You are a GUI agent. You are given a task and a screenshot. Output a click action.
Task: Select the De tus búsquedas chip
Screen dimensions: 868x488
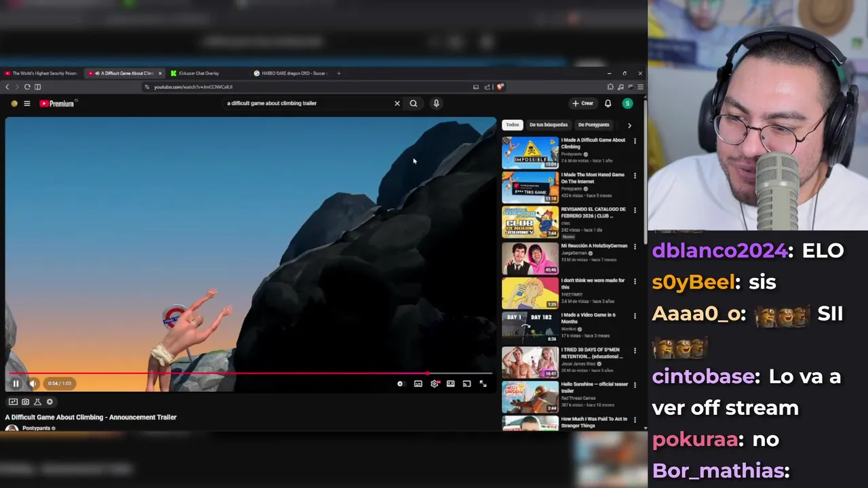tap(549, 125)
